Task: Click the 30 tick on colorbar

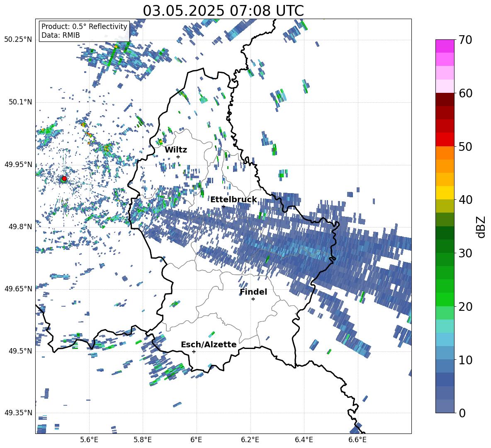Action: (465, 253)
